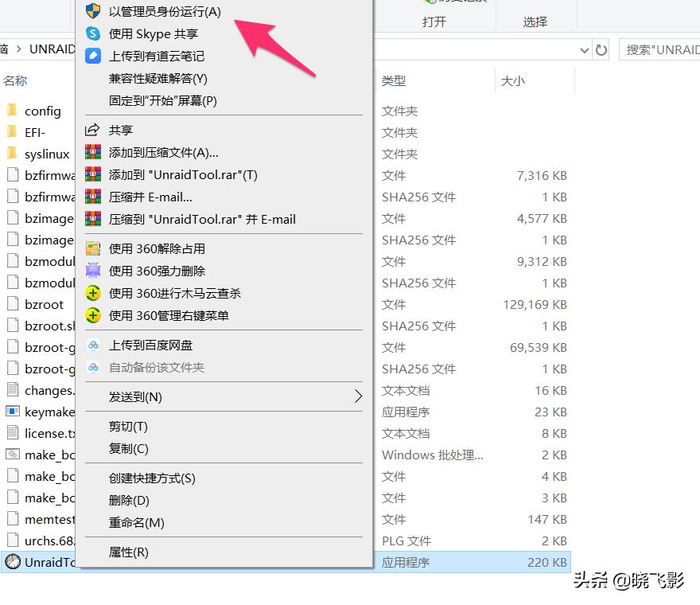Click the shield icon beside 以管理员身份运行
The height and width of the screenshot is (605, 700).
(x=92, y=11)
